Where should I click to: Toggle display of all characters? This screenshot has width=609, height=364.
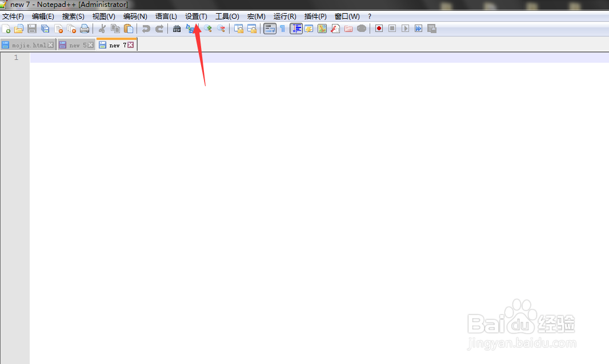pyautogui.click(x=283, y=28)
